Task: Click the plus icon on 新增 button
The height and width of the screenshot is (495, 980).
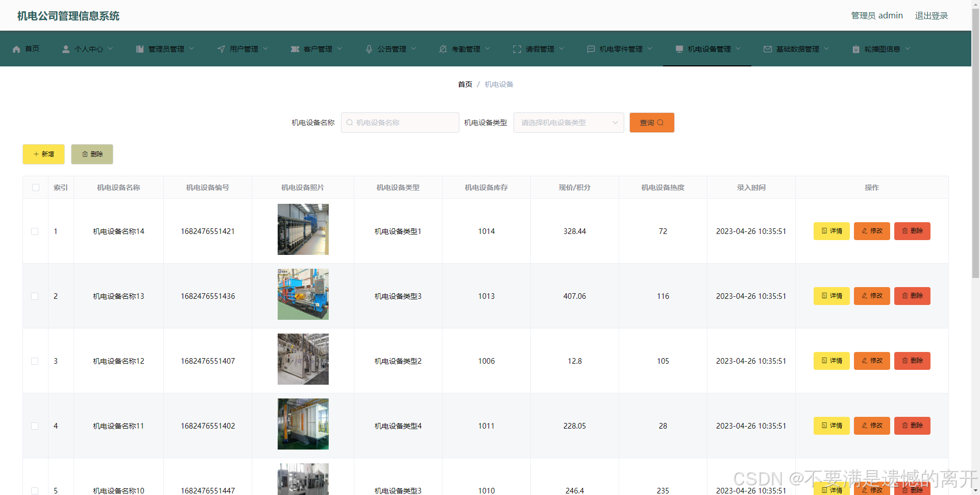Action: pos(36,154)
